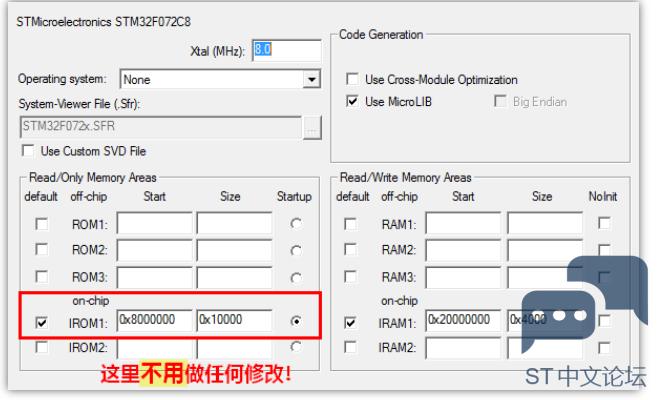Click the IROM2 Start field
The height and width of the screenshot is (400, 659).
(154, 348)
